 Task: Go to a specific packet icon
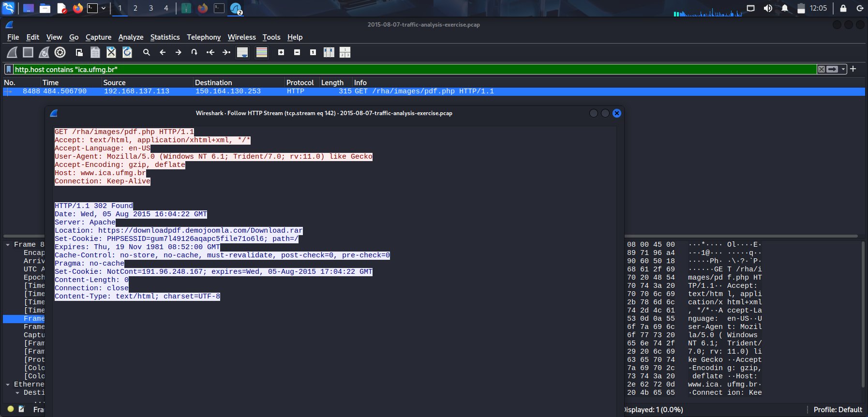pyautogui.click(x=195, y=52)
